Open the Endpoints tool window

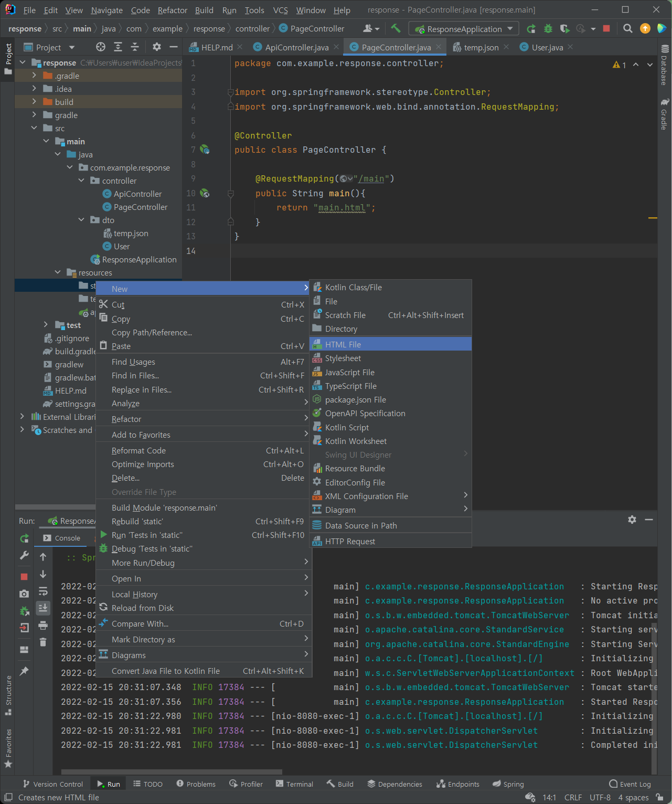[458, 784]
